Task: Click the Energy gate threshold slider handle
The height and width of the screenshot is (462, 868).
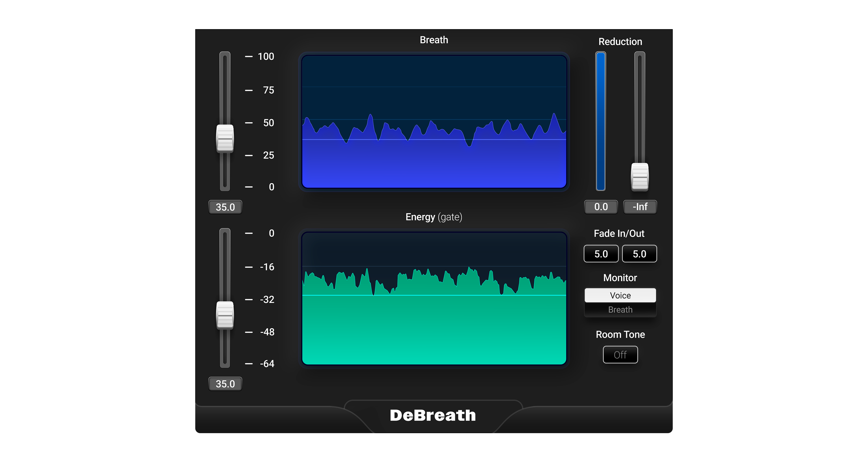Action: tap(225, 315)
